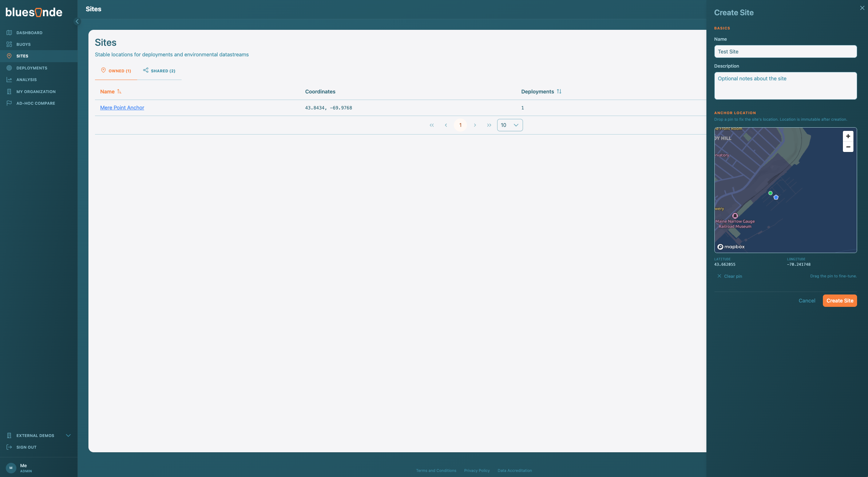
Task: Click the Mapbox logo on the map
Action: point(731,247)
